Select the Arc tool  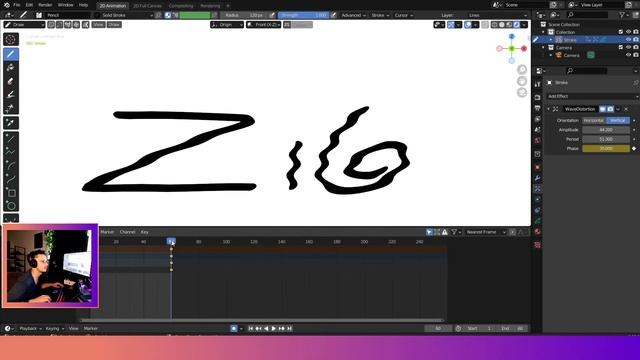pos(11,165)
